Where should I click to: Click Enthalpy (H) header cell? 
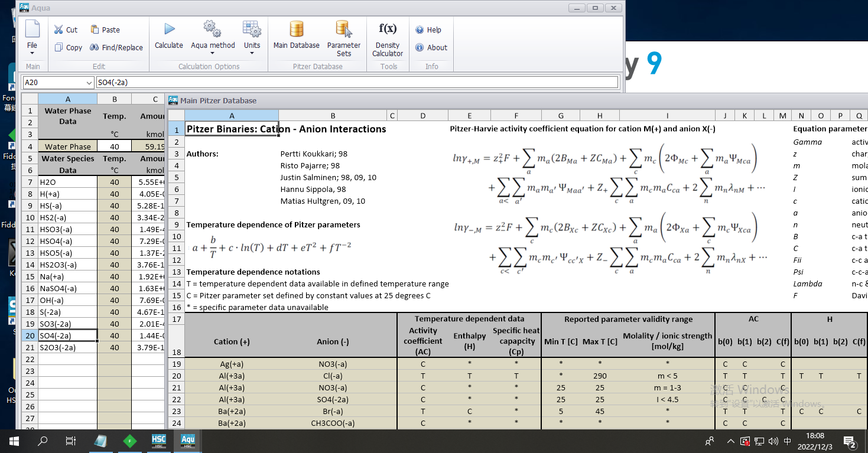(469, 341)
